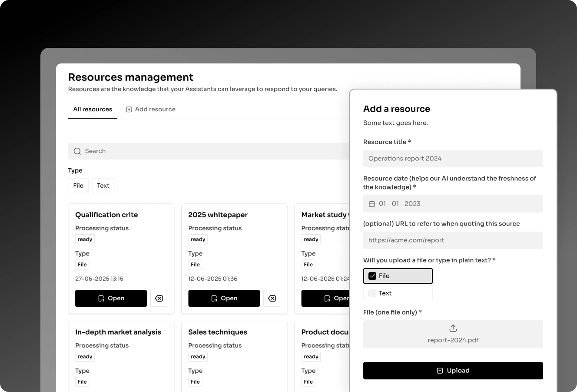Open the resource date picker
The width and height of the screenshot is (577, 392).
point(453,203)
